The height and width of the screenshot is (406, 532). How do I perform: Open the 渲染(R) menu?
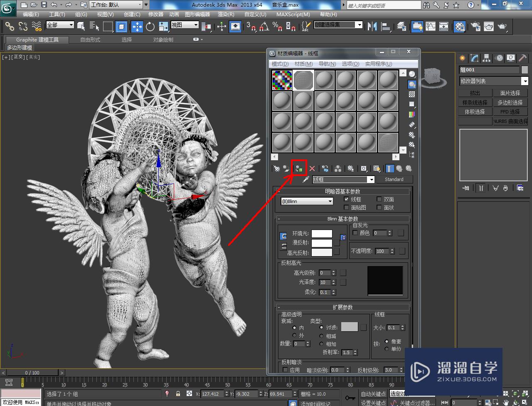pos(226,14)
